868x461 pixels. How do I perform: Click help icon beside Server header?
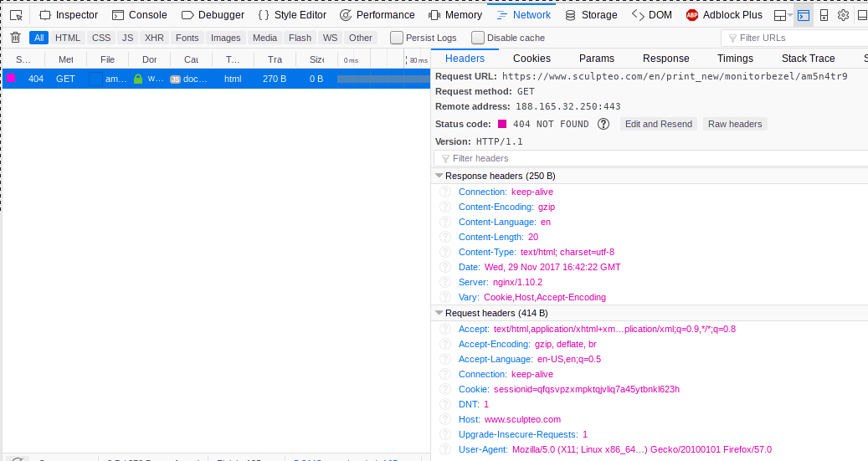click(445, 282)
